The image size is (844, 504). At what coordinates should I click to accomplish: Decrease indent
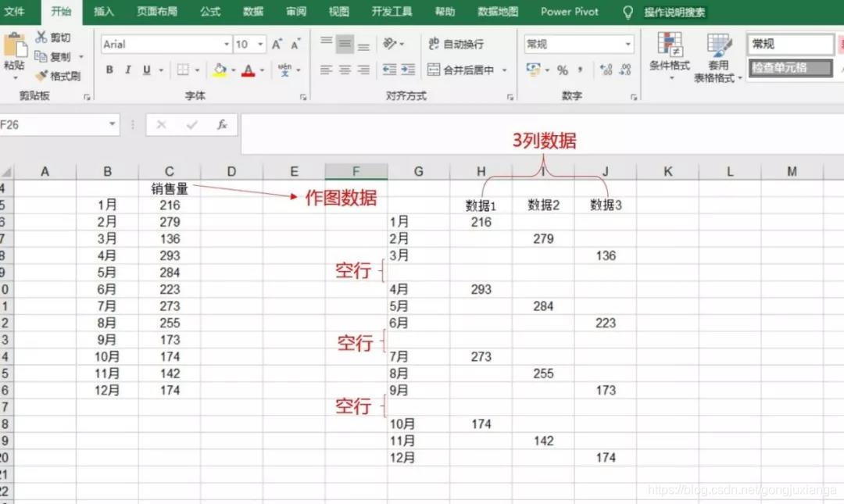pos(389,70)
